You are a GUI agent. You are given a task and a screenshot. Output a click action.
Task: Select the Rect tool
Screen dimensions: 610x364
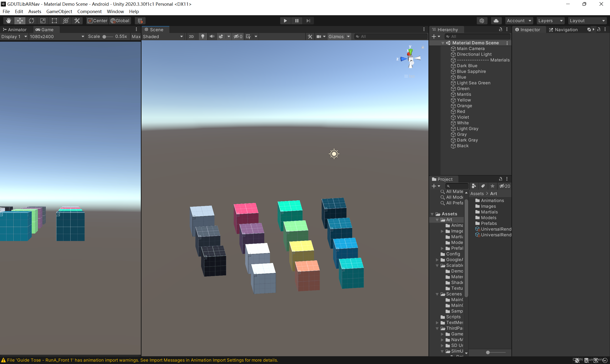(54, 20)
